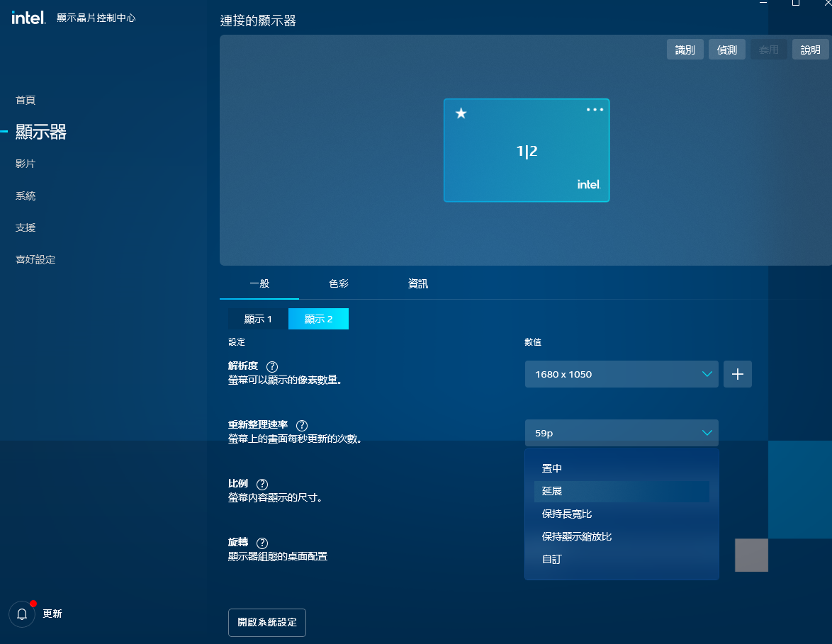This screenshot has height=644, width=832.
Task: Select the 1|2 display thumbnail
Action: point(527,150)
